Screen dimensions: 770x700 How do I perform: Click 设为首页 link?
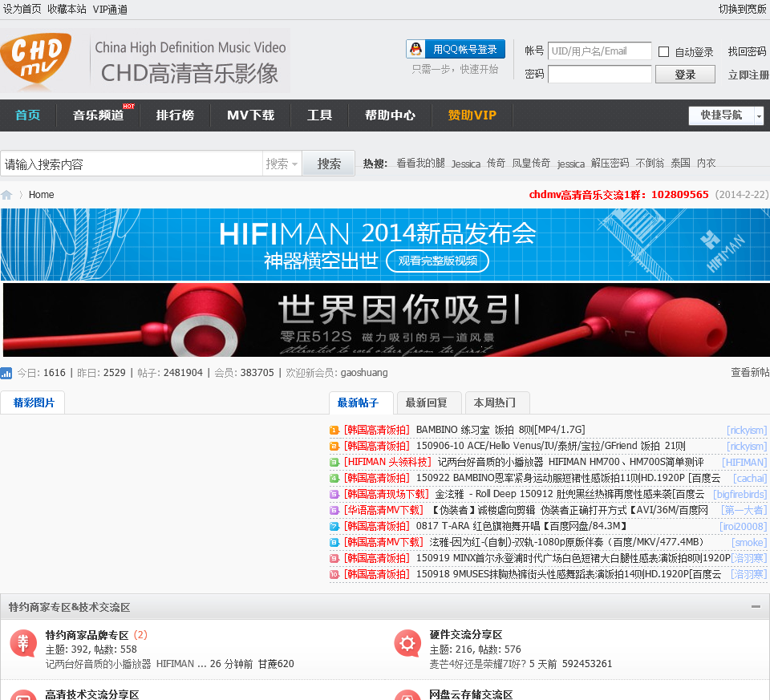click(22, 10)
